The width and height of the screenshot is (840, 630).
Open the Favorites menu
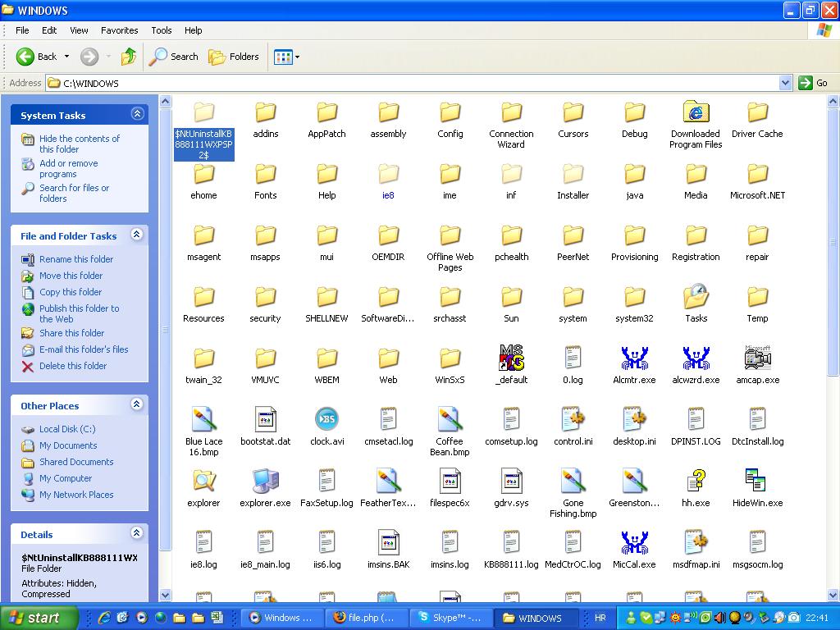pyautogui.click(x=119, y=30)
